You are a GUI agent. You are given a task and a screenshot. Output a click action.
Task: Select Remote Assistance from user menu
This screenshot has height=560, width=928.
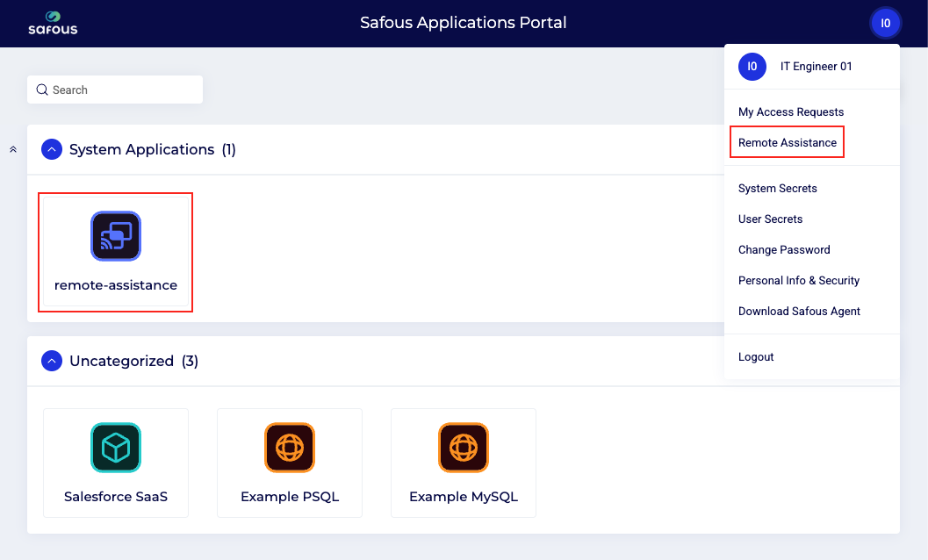787,142
